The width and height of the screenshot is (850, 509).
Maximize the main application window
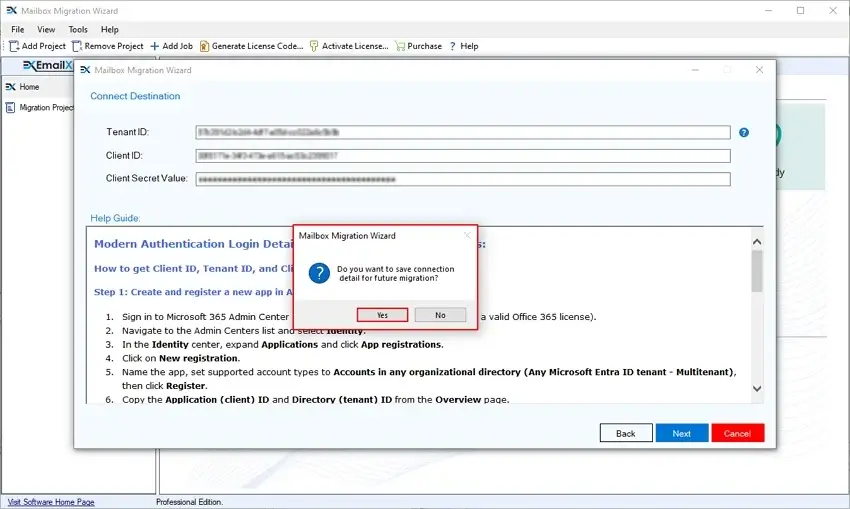click(x=800, y=10)
